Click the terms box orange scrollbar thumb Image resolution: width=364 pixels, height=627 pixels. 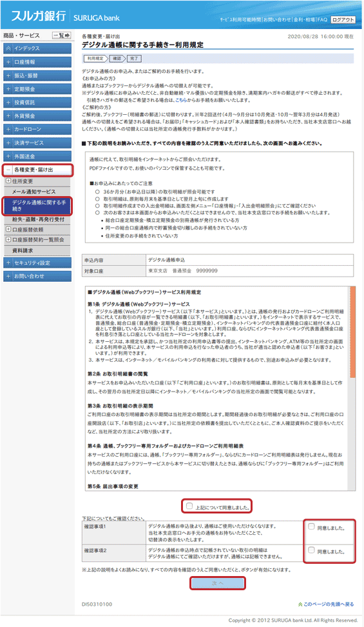tap(352, 332)
